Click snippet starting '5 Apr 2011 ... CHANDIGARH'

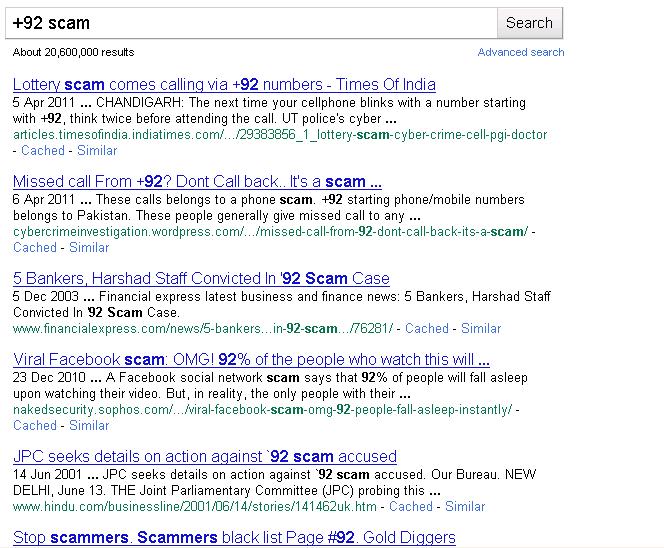269,111
